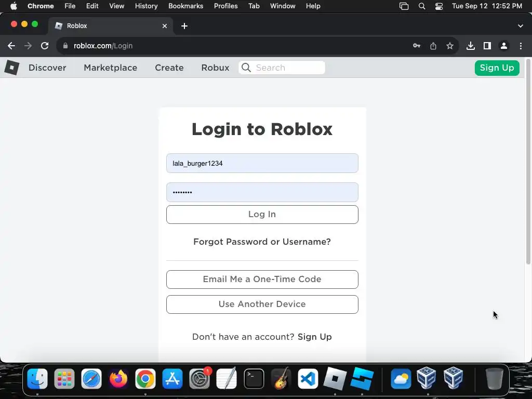Launch Safari from the dock

pyautogui.click(x=91, y=379)
